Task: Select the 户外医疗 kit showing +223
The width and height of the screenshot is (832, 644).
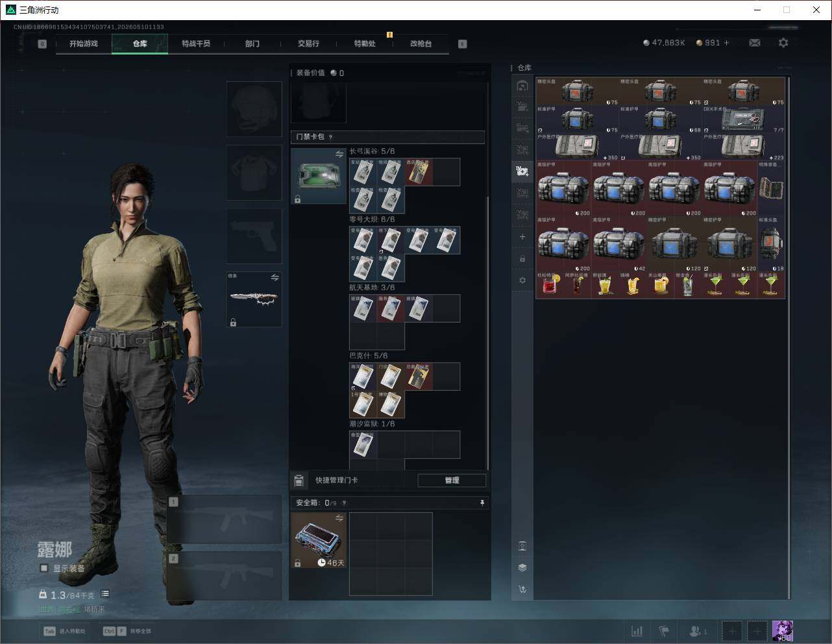Action: pyautogui.click(x=744, y=147)
